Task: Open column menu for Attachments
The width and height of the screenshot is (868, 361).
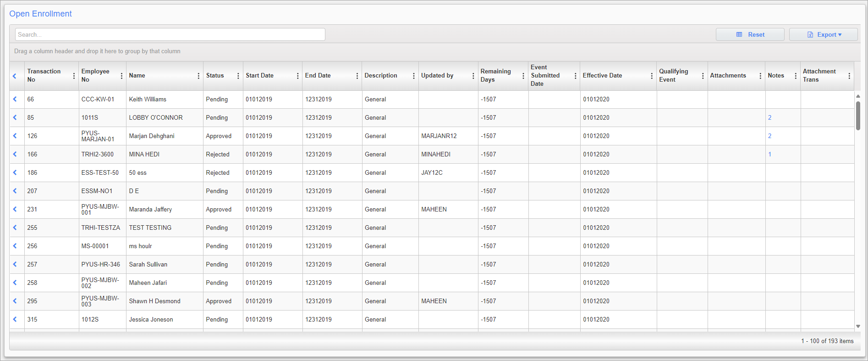Action: tap(760, 76)
